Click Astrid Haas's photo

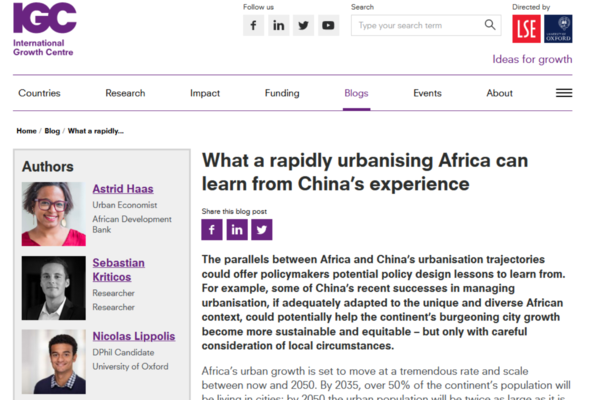coord(54,214)
